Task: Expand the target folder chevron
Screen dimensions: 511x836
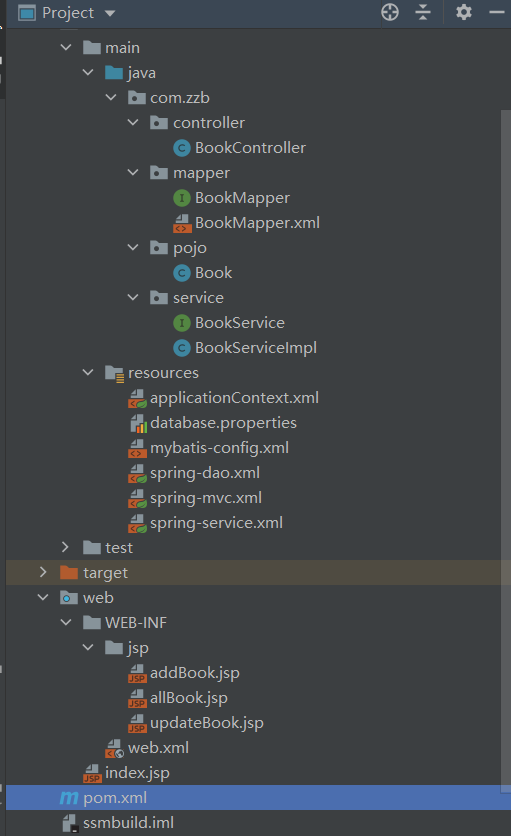Action: coord(43,572)
